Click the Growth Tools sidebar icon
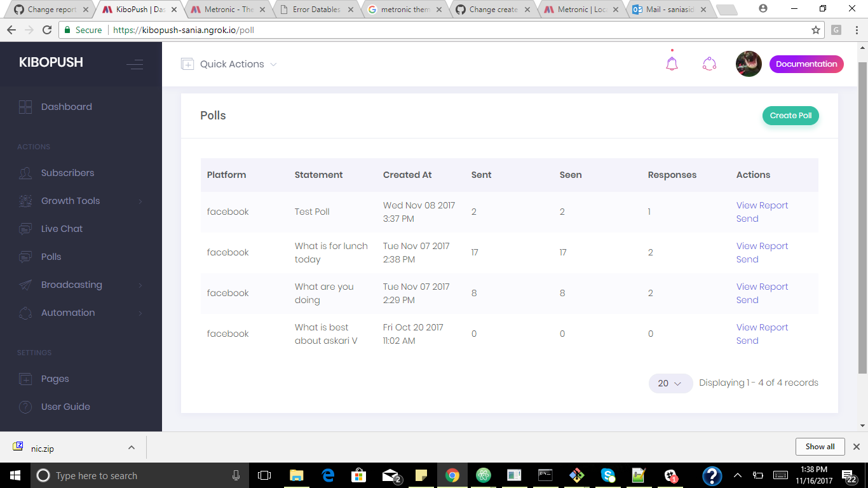Image resolution: width=868 pixels, height=488 pixels. (25, 201)
